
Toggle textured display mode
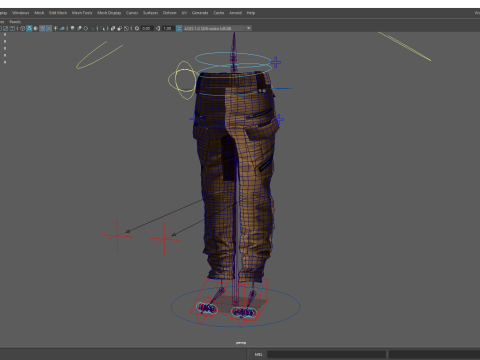coord(49,28)
